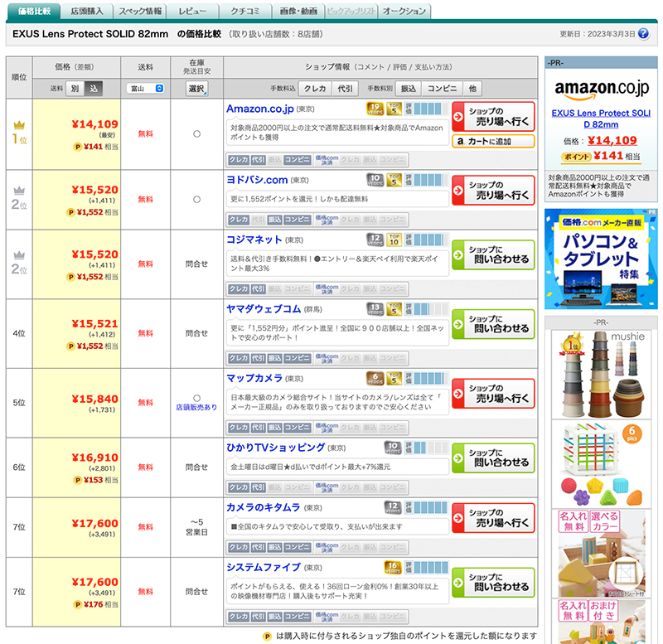This screenshot has height=644, width=663.
Task: Go to ヨドバシ.com's sales page button
Action: coord(493,191)
